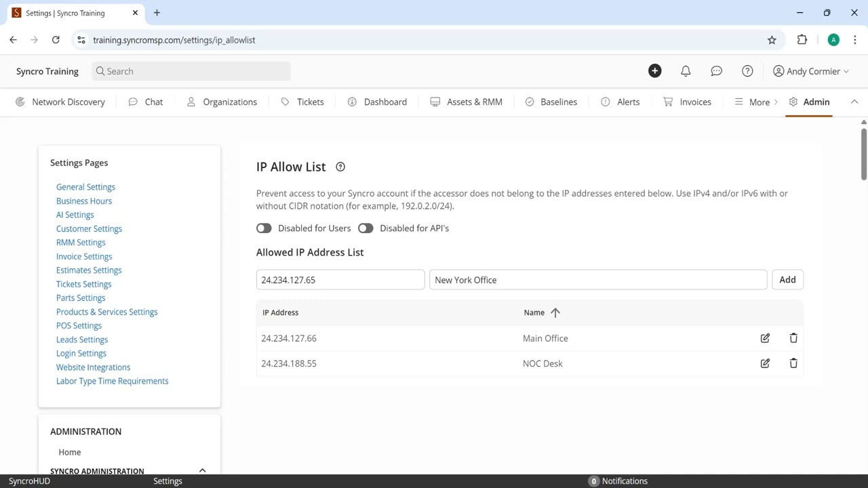The image size is (868, 488).
Task: Open Customer Settings link
Action: (89, 229)
